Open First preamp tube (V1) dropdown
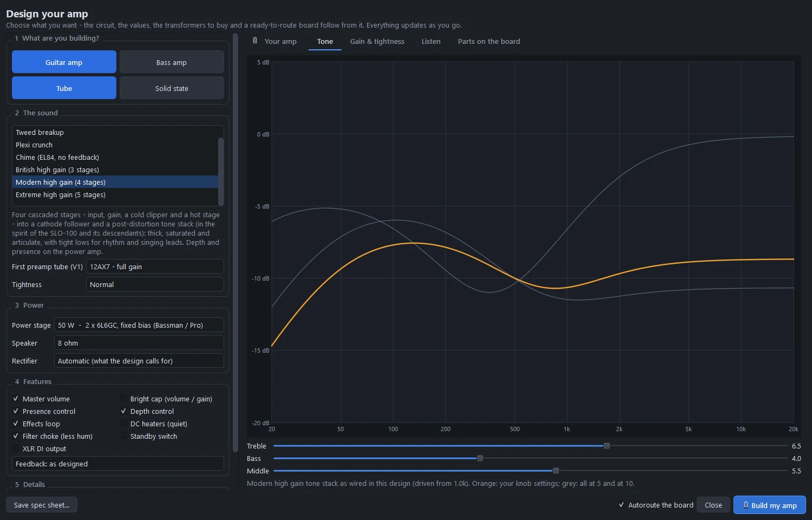This screenshot has width=812, height=520. [155, 266]
